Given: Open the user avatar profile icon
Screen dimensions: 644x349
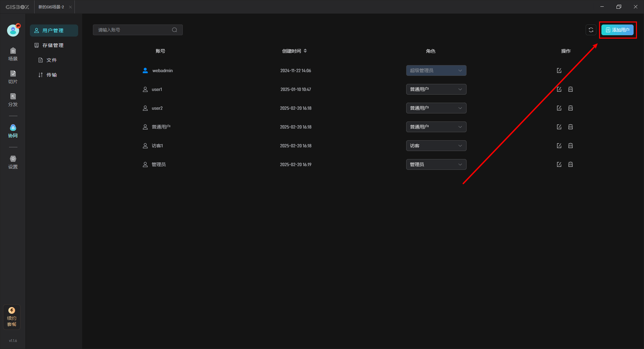Looking at the screenshot, I should click(13, 31).
